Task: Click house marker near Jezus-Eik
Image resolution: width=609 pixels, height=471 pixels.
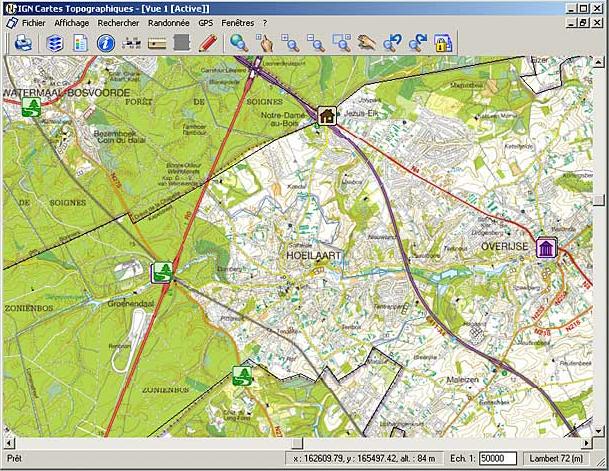Action: point(327,115)
